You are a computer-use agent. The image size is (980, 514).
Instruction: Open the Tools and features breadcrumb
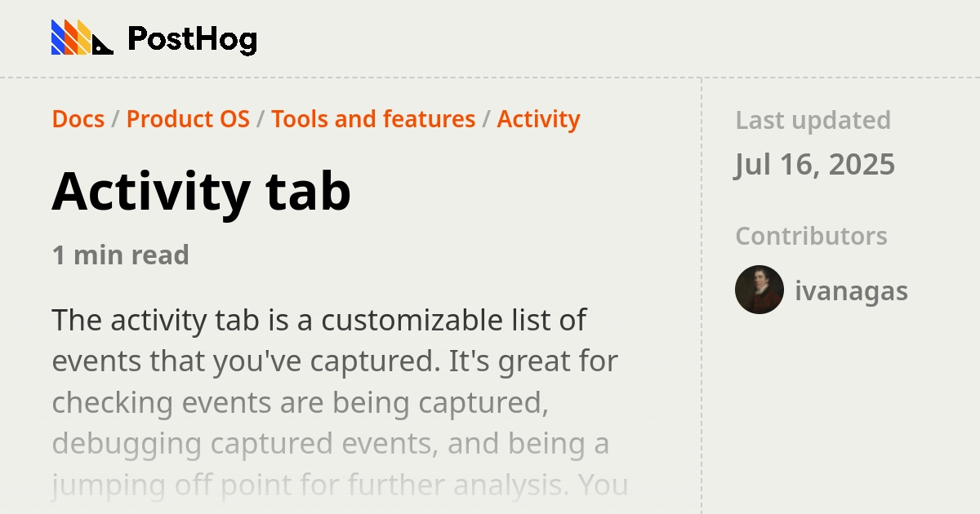coord(374,119)
